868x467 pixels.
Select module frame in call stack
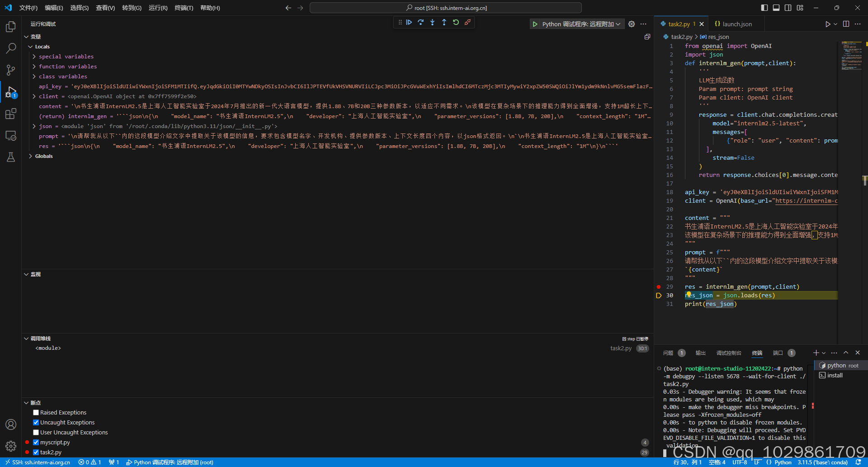coord(48,348)
